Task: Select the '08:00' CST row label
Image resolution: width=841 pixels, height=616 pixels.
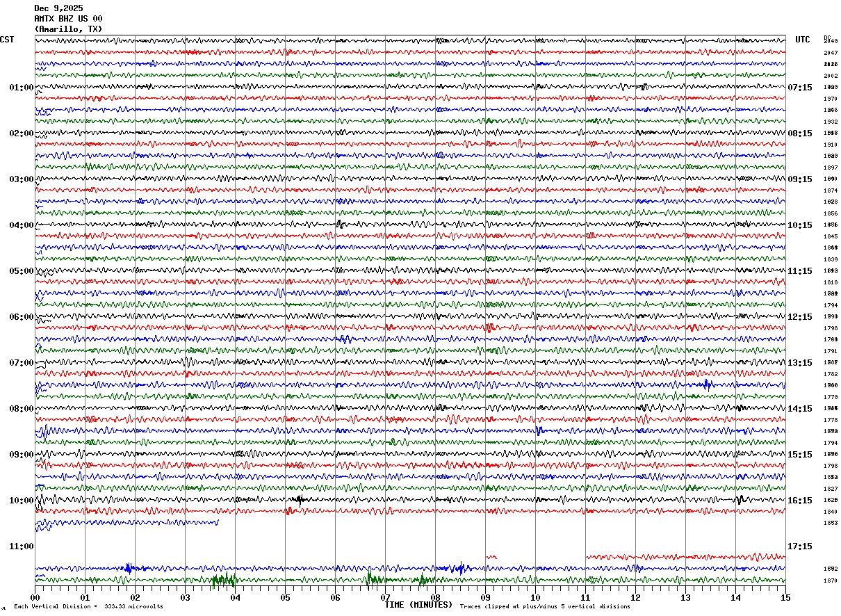Action: coord(22,409)
